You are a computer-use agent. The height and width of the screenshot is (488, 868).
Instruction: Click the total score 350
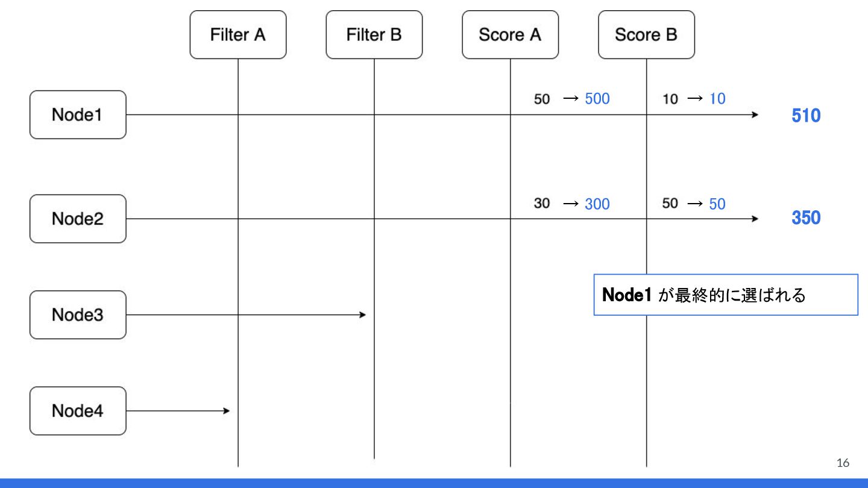(806, 217)
